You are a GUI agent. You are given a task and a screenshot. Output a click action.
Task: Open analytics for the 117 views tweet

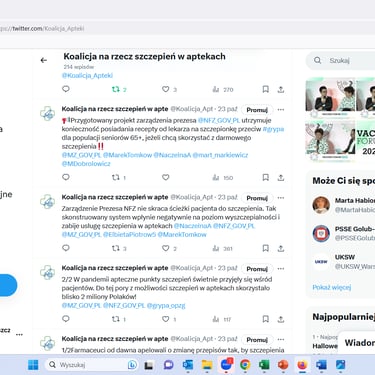point(222,319)
